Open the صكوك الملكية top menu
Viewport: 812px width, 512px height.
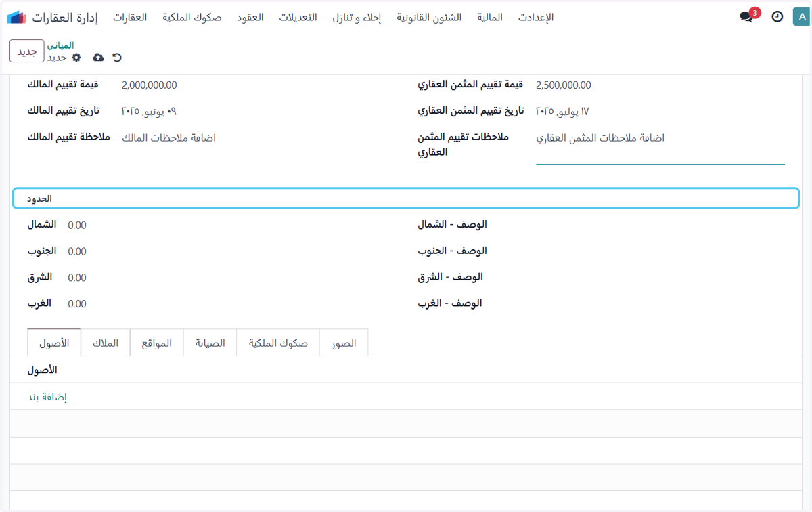[x=191, y=18]
